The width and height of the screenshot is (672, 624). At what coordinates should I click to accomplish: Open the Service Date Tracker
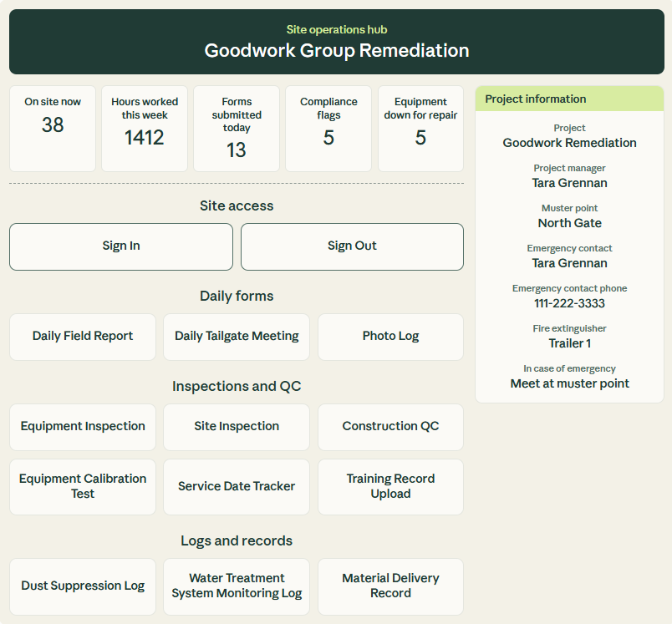237,486
